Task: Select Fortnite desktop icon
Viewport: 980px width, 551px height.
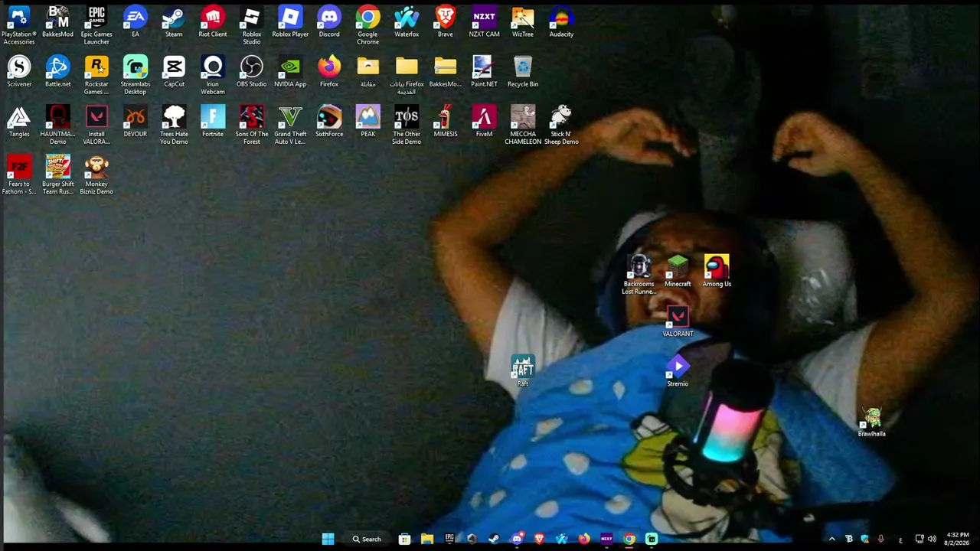Action: click(213, 122)
